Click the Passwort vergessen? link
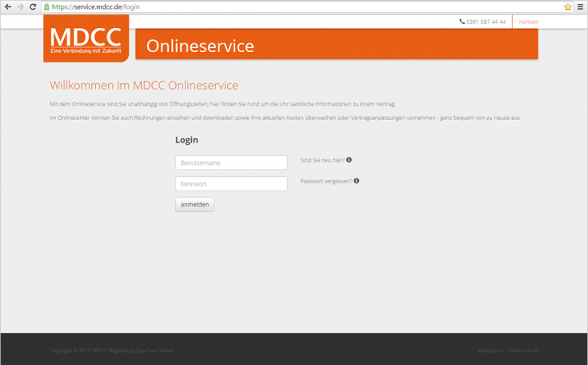 tap(326, 181)
